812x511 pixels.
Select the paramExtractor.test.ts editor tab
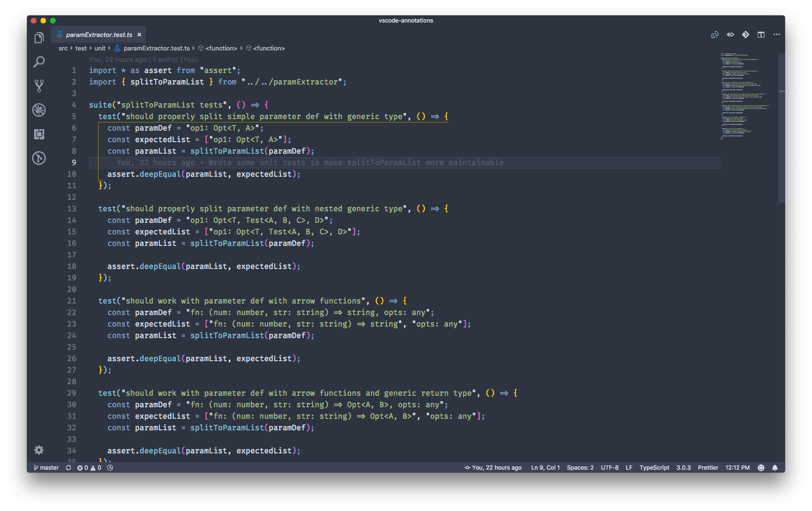98,35
